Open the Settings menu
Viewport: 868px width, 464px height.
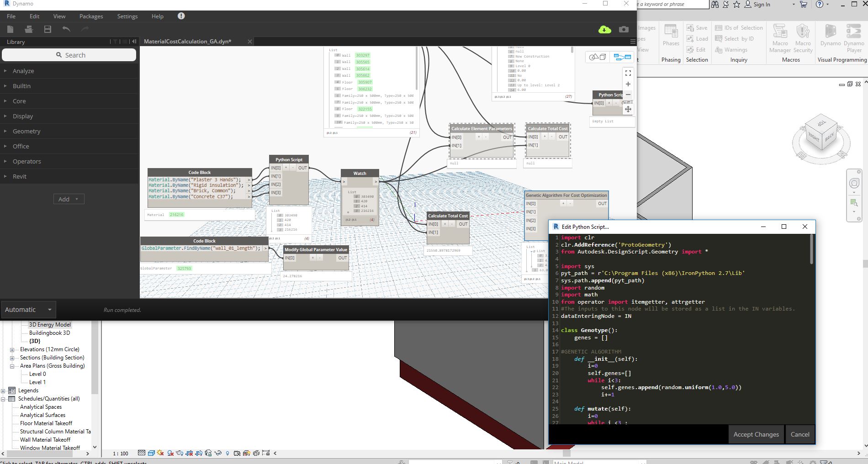(x=127, y=16)
